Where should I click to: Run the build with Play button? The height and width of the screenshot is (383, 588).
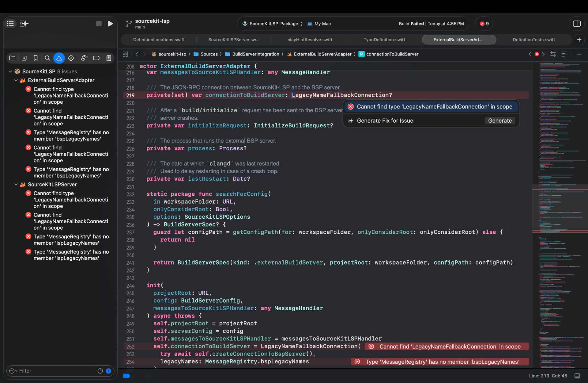point(111,24)
